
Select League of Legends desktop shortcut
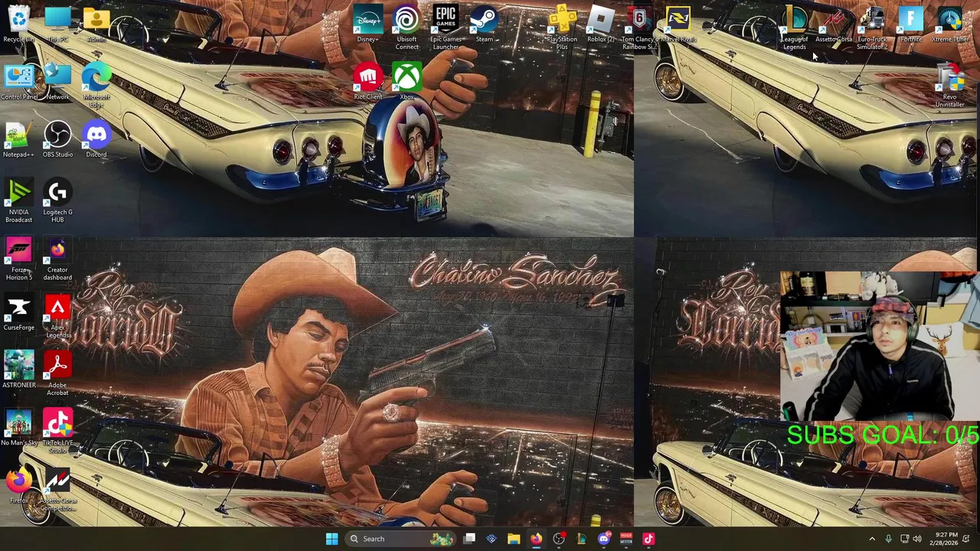[x=795, y=28]
